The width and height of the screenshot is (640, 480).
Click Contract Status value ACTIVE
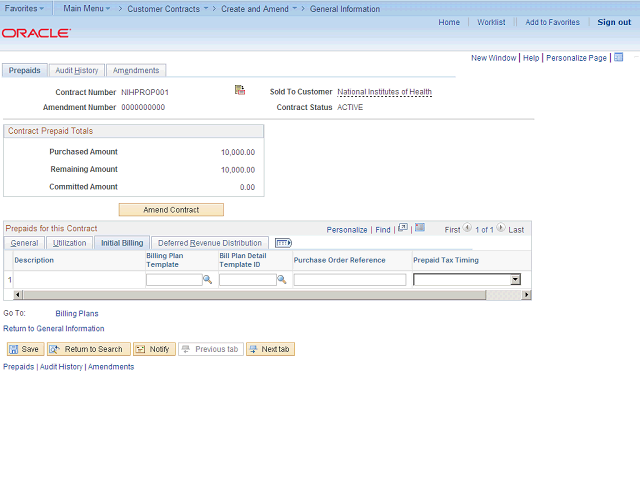[350, 107]
